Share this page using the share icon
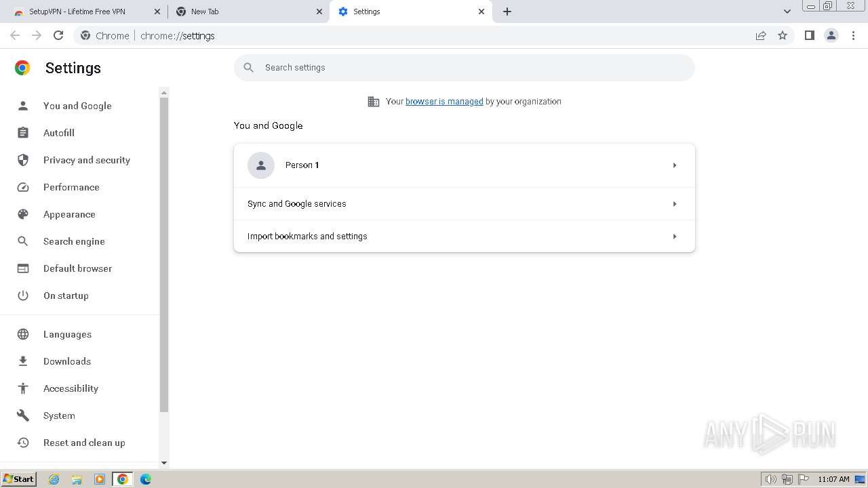Screen dimensions: 868x488 pyautogui.click(x=761, y=35)
